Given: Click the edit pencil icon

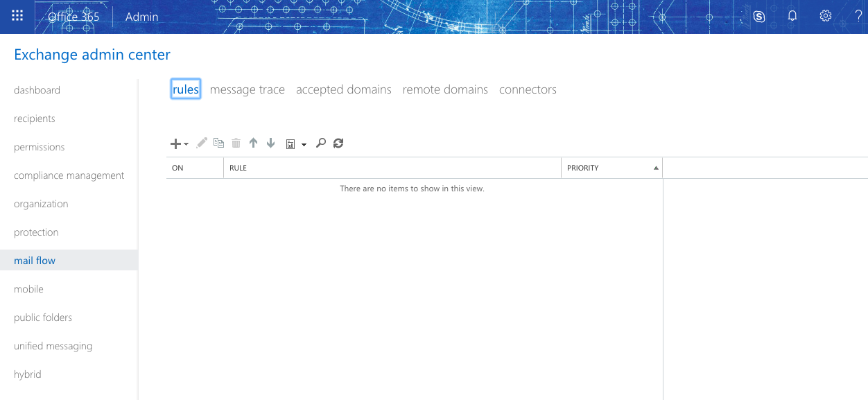Looking at the screenshot, I should click(x=202, y=143).
